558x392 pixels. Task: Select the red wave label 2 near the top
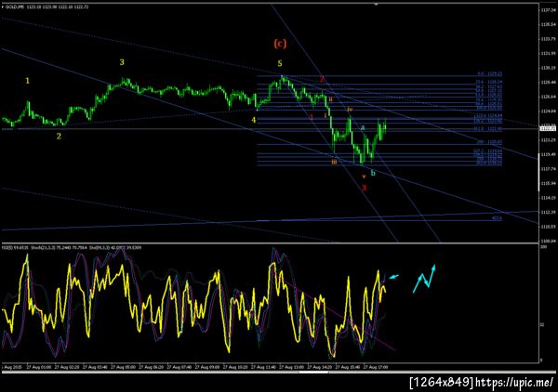pyautogui.click(x=322, y=79)
